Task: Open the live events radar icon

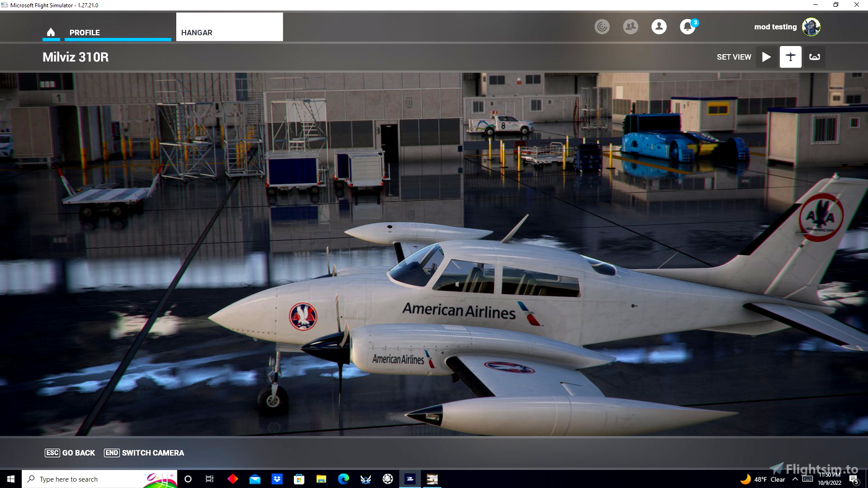Action: pos(602,27)
